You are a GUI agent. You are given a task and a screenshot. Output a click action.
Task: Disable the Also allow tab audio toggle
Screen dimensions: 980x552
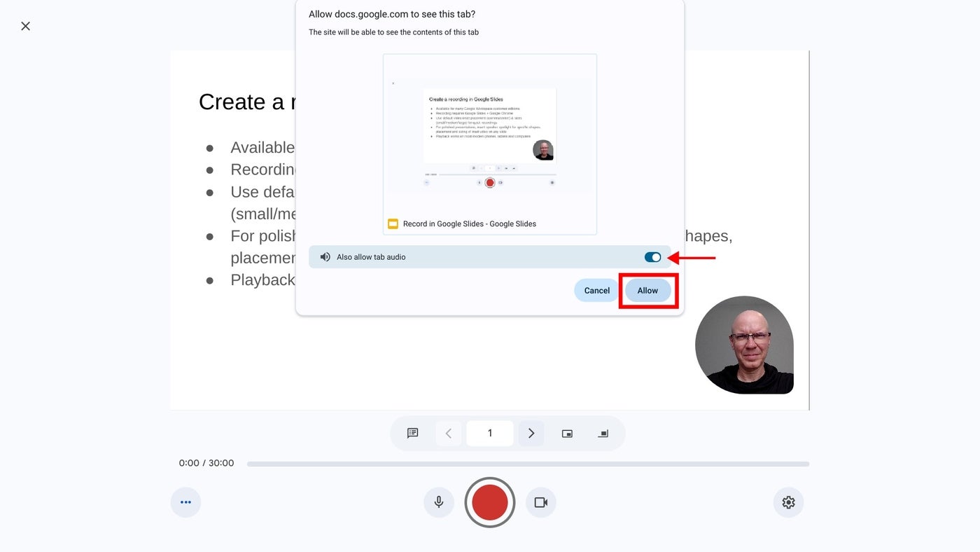[x=652, y=257]
